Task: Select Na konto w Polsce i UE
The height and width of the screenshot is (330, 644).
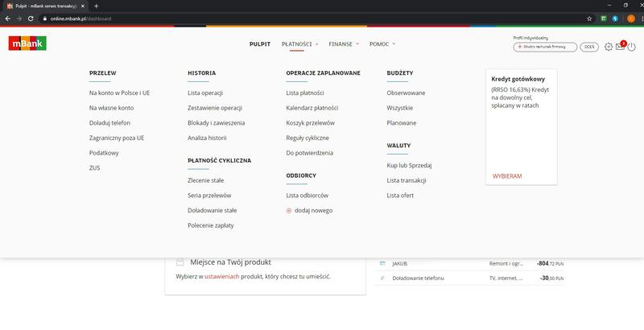Action: coord(119,93)
